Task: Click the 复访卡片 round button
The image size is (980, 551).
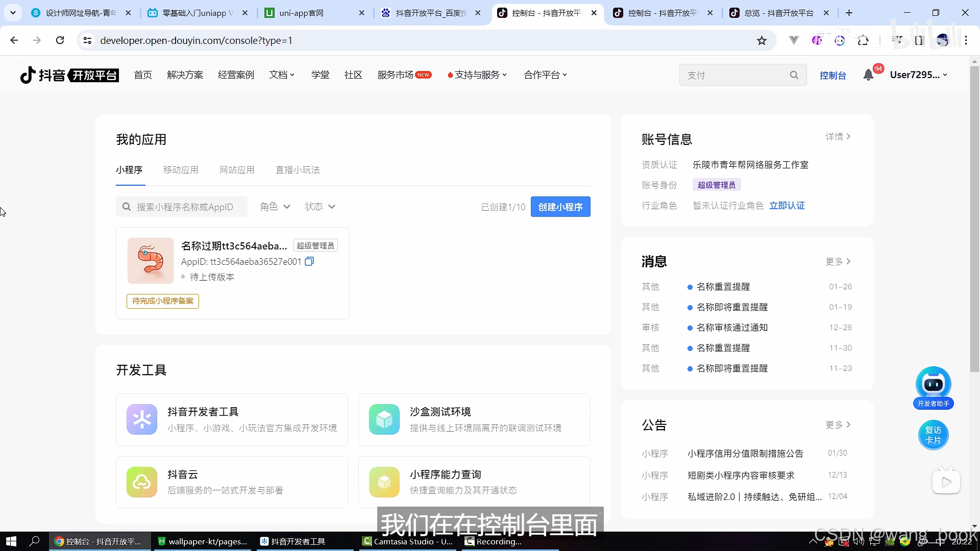Action: coord(933,435)
